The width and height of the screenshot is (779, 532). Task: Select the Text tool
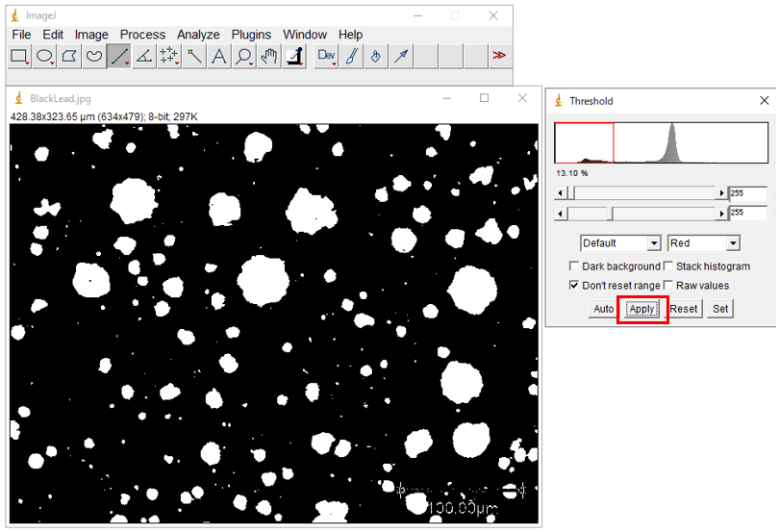click(x=219, y=57)
